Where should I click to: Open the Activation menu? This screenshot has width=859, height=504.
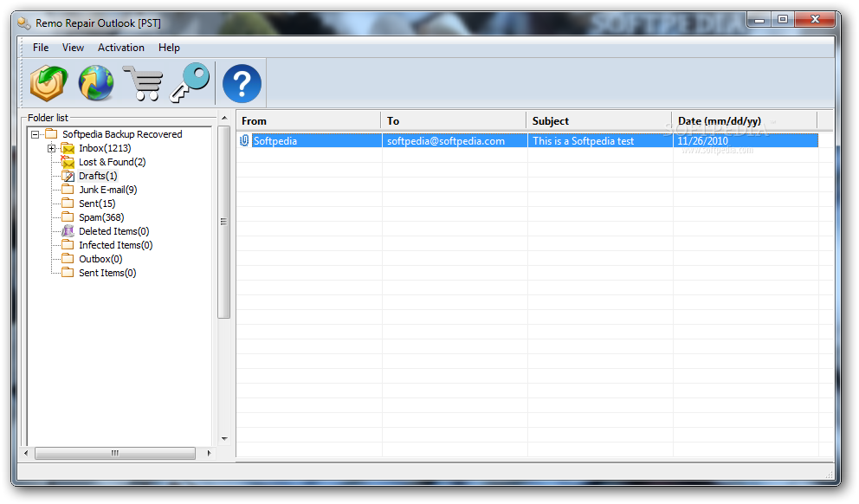pyautogui.click(x=121, y=48)
